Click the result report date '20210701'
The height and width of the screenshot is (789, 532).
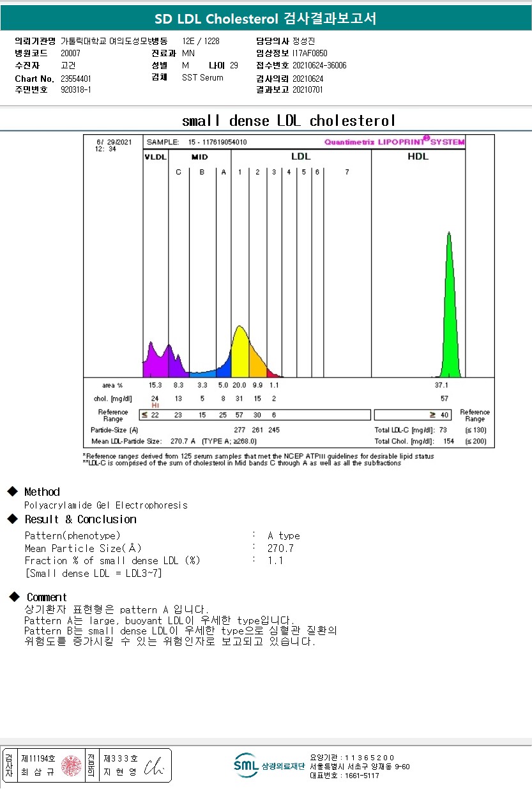(x=308, y=89)
